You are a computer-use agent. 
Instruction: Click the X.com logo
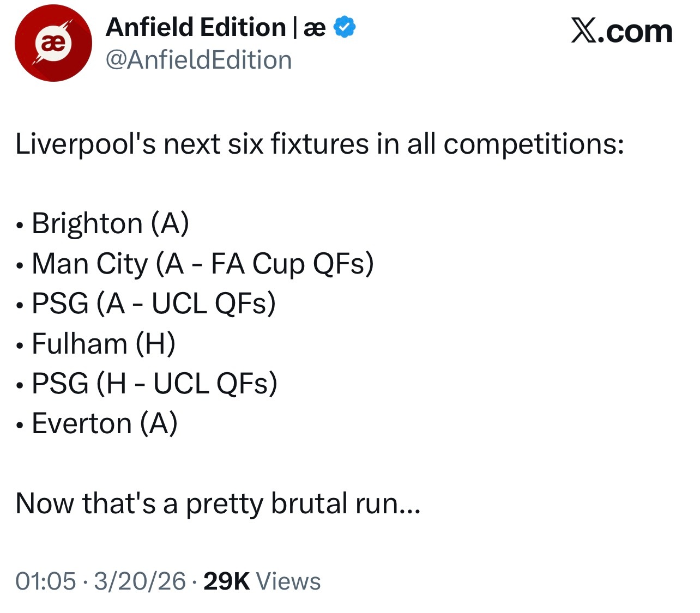coord(621,32)
